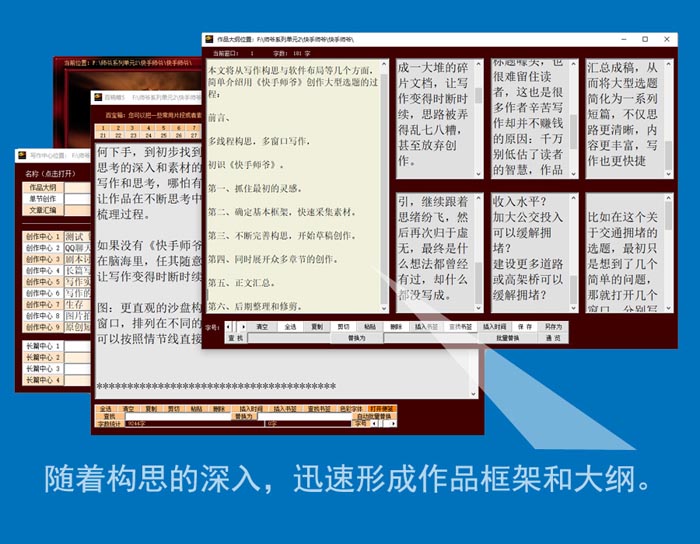Click 复制 in the front outline window toolbar
Viewport: 700px width, 544px height.
317,327
